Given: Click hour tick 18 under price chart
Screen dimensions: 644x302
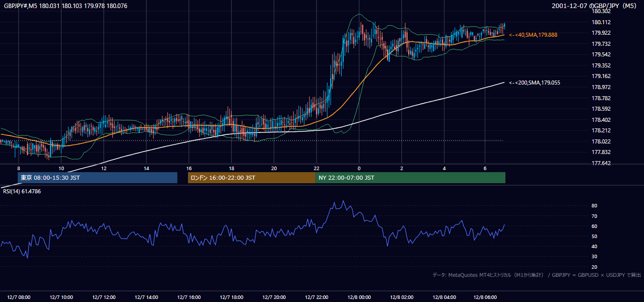Looking at the screenshot, I should pos(231,168).
